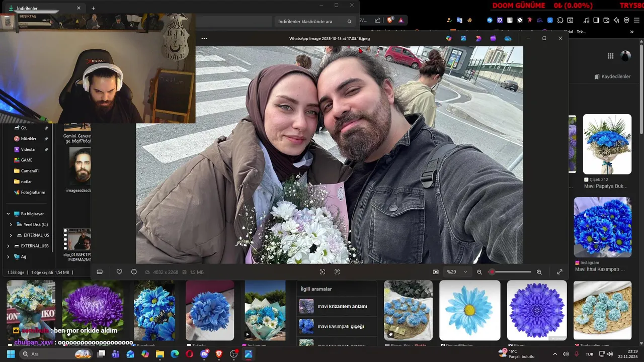Expand Yerel Disk (C:) node
Image resolution: width=644 pixels, height=362 pixels.
[11, 224]
